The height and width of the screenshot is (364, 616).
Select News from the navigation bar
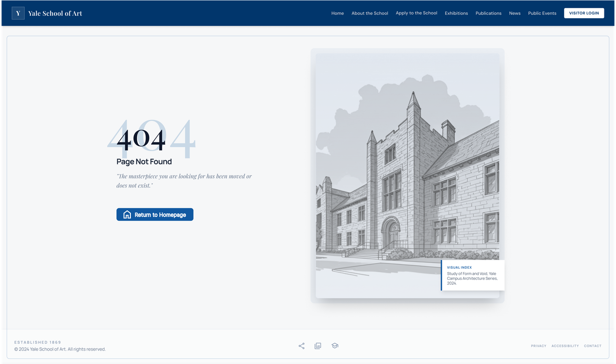(x=514, y=13)
